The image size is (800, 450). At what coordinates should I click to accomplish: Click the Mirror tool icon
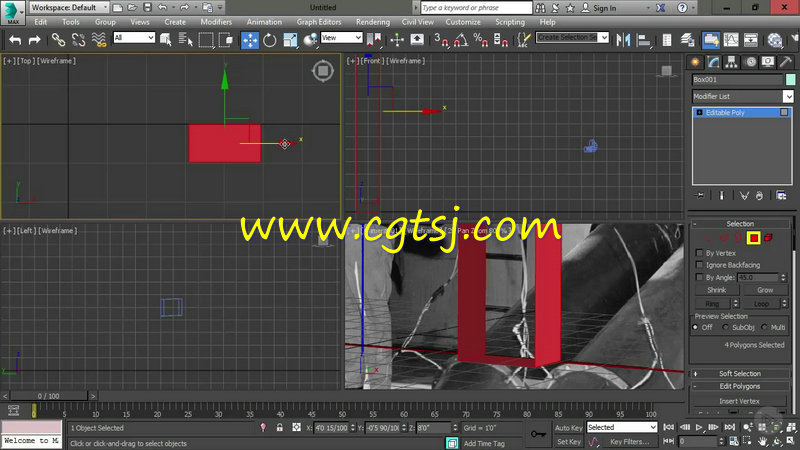click(623, 40)
